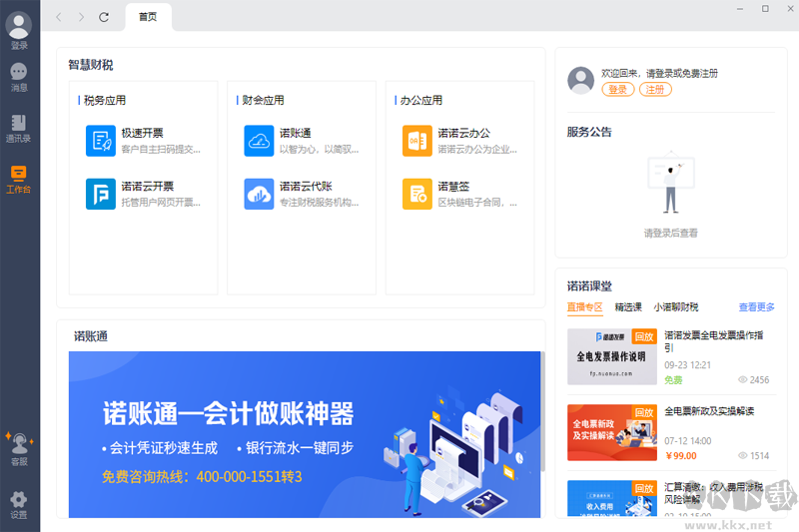
Task: Open the 诺诺云代账 app icon
Action: (x=259, y=194)
